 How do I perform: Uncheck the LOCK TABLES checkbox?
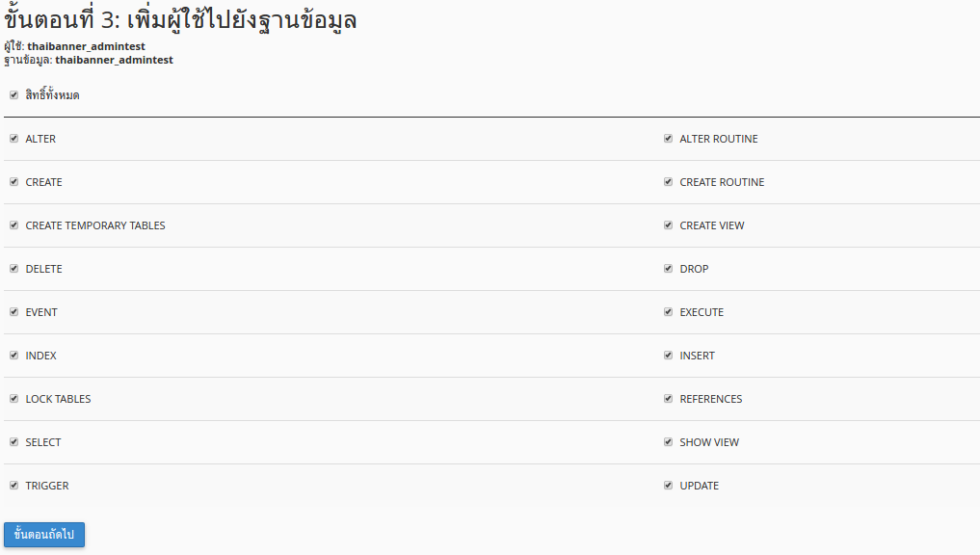pyautogui.click(x=13, y=399)
